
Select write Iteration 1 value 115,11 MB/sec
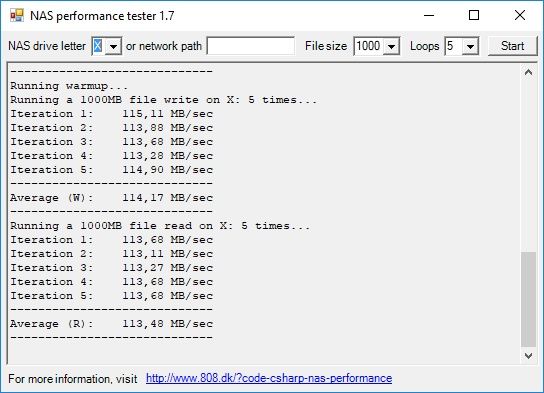[x=168, y=114]
